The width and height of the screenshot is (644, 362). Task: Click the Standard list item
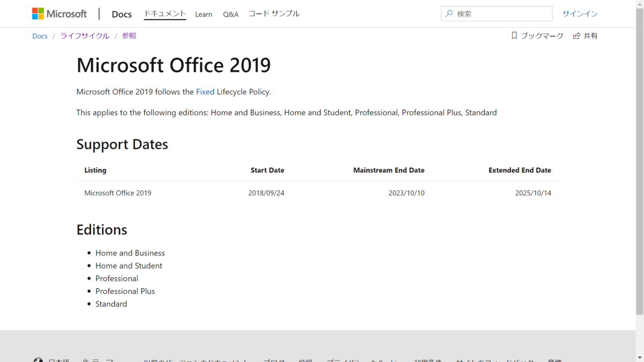[x=111, y=304]
